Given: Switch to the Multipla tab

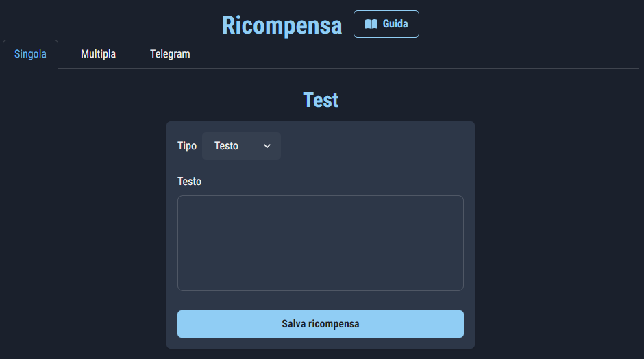Looking at the screenshot, I should tap(98, 54).
